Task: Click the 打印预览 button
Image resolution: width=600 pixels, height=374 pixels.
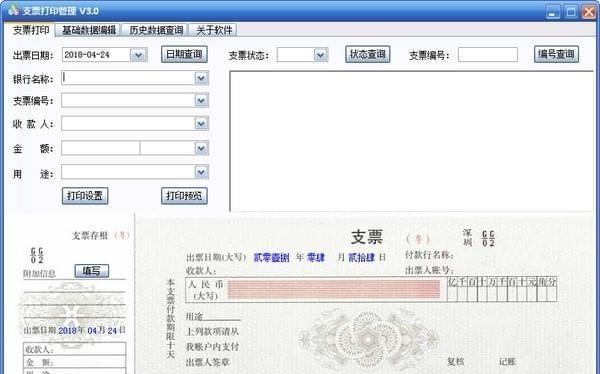Action: [x=184, y=196]
